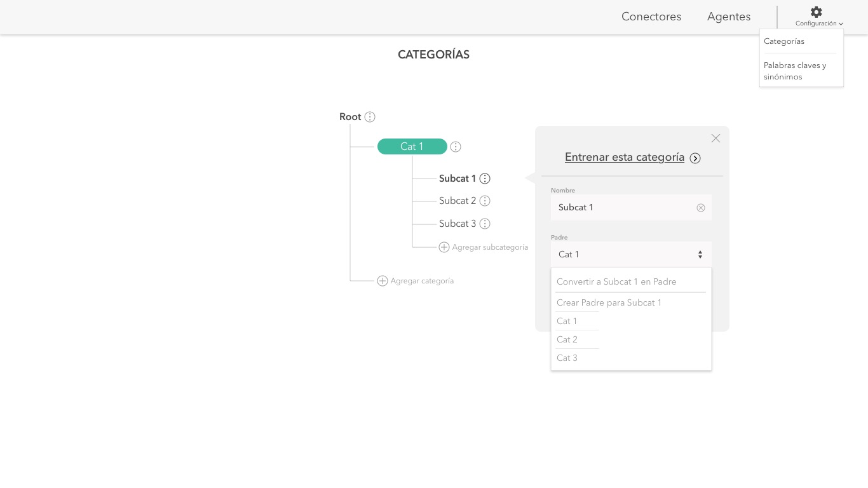Viewport: 868px width, 488px height.
Task: Go to the Conectores page
Action: (651, 17)
